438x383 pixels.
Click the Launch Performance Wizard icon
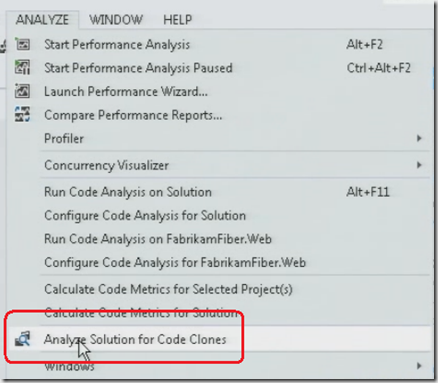23,91
